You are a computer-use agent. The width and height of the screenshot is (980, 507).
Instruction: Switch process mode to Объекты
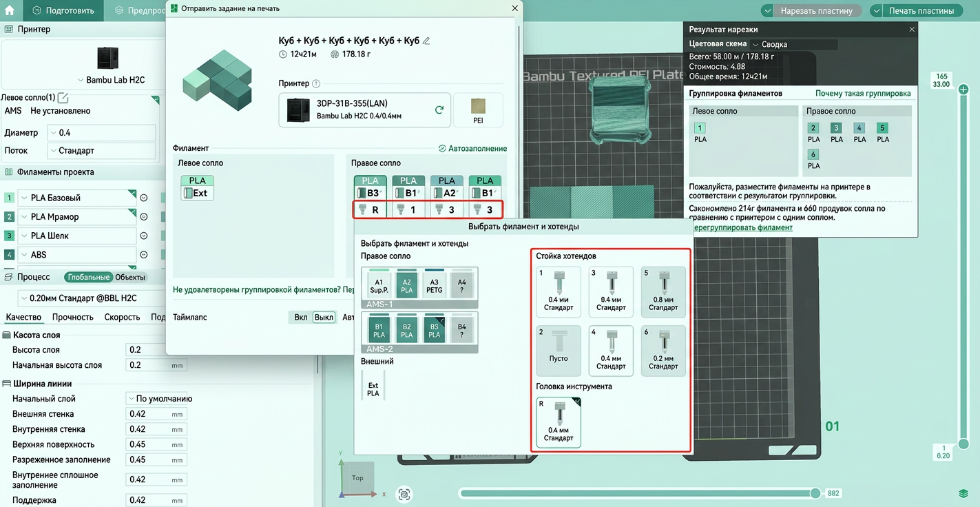(x=130, y=278)
